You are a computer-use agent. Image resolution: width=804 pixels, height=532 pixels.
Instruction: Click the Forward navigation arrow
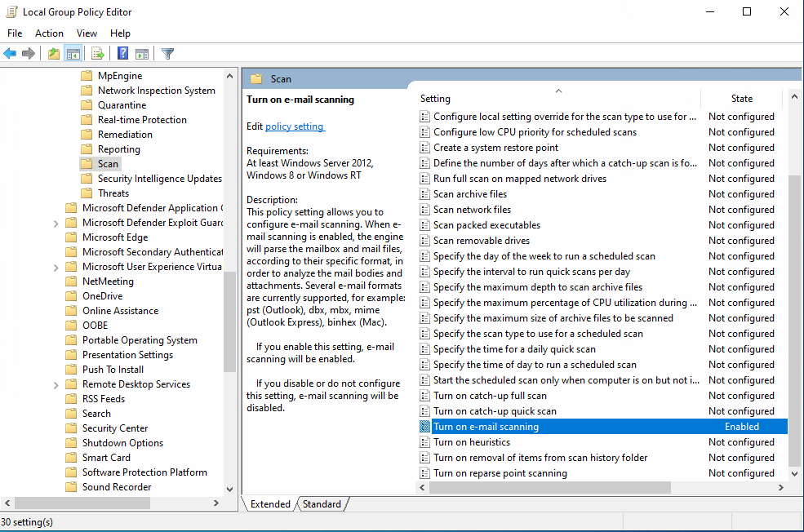[x=28, y=53]
